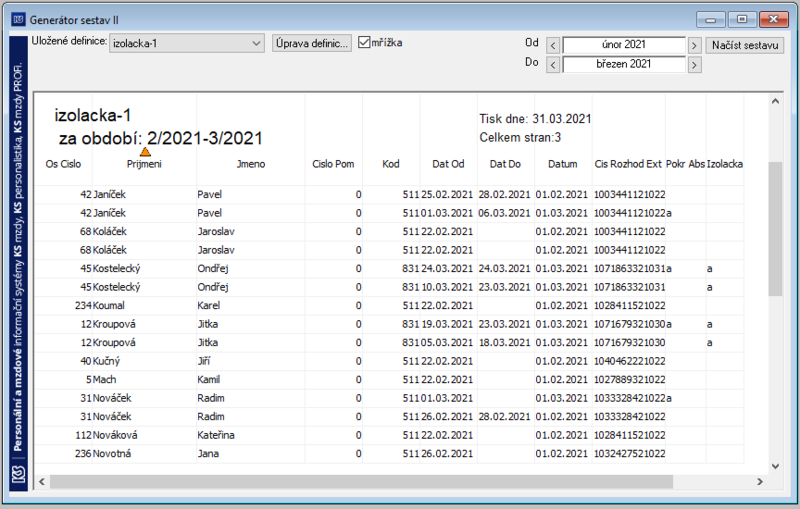The image size is (800, 509).
Task: Click the horizontal scrollbar right arrow
Action: coord(760,481)
